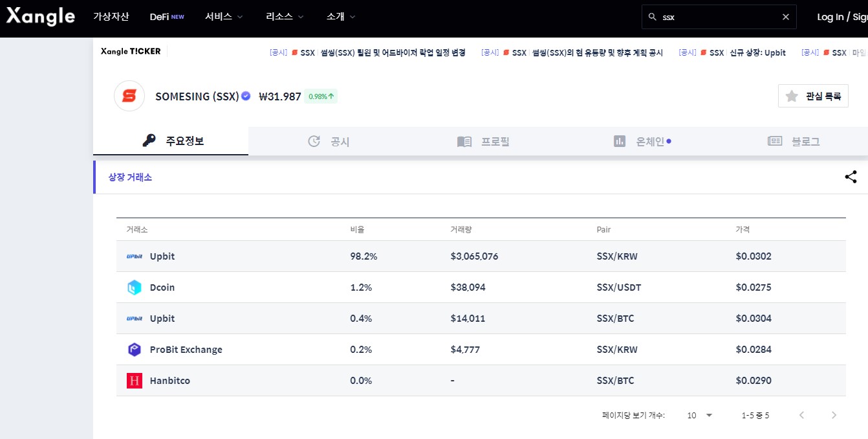Click the ₩31.987 price value
Image resolution: width=868 pixels, height=439 pixels.
click(x=280, y=96)
